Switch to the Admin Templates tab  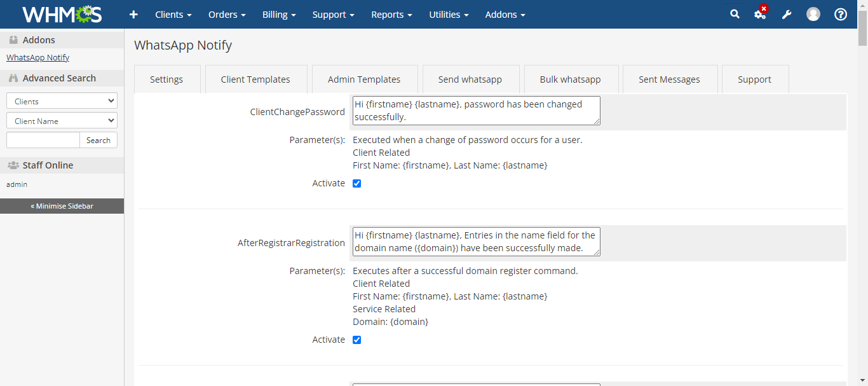click(x=364, y=79)
